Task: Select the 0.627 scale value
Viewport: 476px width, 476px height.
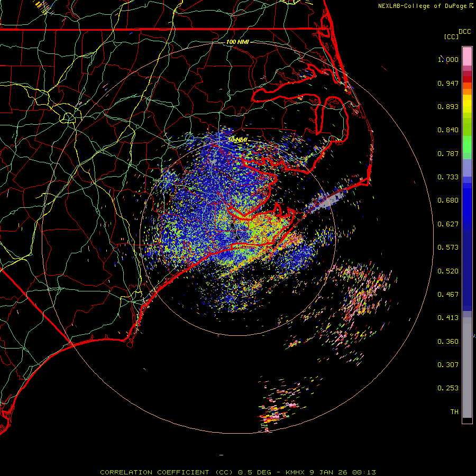Action: (448, 224)
